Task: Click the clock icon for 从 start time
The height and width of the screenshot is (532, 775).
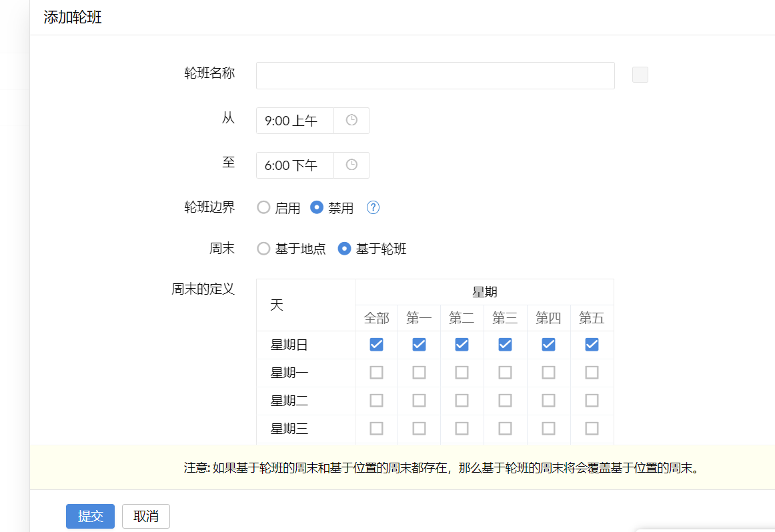Action: pos(351,121)
